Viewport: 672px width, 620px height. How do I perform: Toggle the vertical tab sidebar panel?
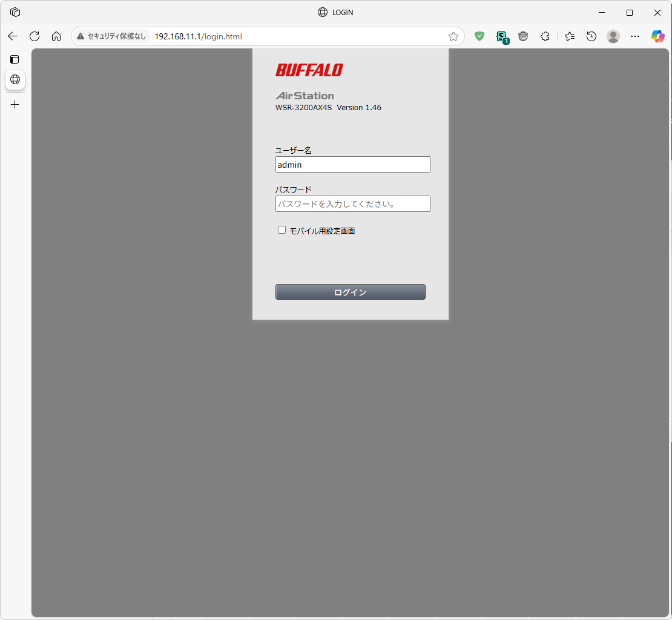15,59
